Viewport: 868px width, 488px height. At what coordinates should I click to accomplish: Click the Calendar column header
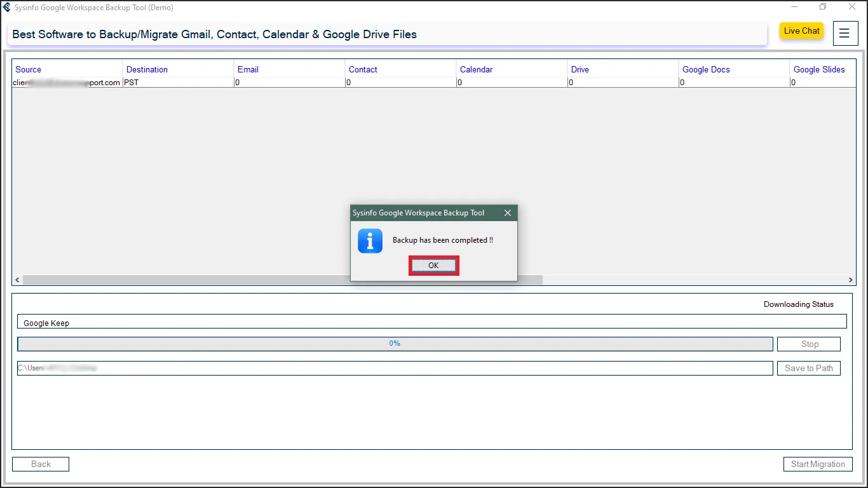pos(476,69)
